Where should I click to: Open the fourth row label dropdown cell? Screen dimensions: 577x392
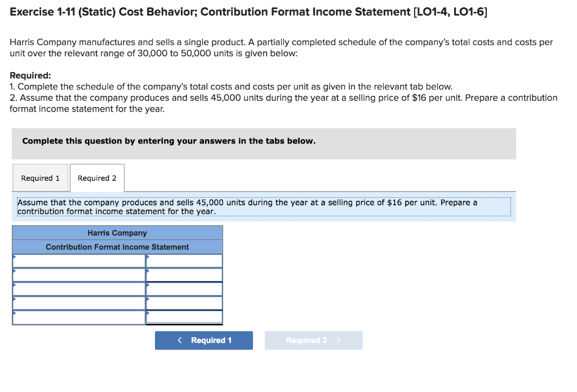(x=79, y=303)
